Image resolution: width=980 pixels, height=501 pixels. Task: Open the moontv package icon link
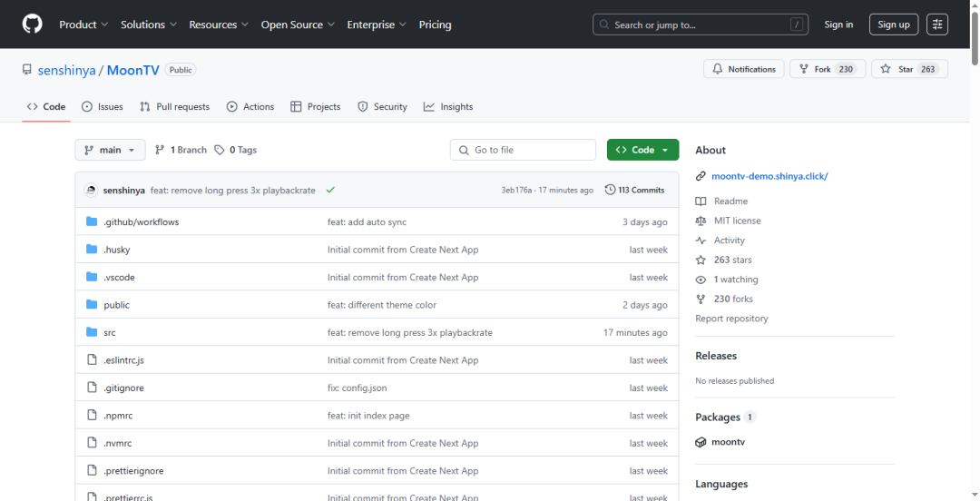(x=701, y=442)
